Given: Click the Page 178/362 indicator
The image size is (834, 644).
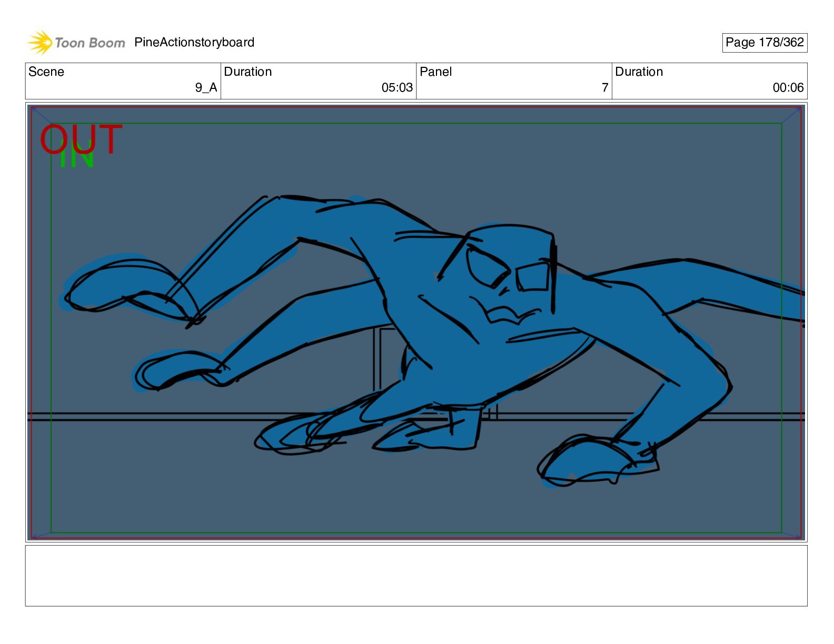Looking at the screenshot, I should click(x=764, y=43).
